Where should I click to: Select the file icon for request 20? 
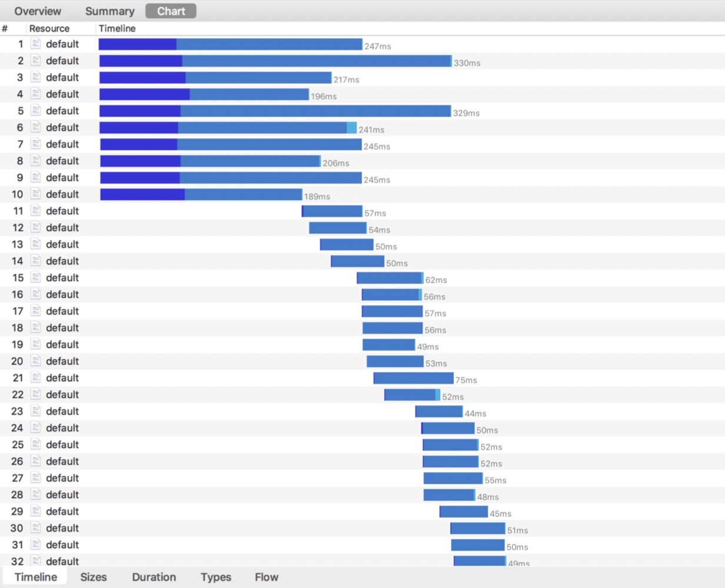pos(36,360)
